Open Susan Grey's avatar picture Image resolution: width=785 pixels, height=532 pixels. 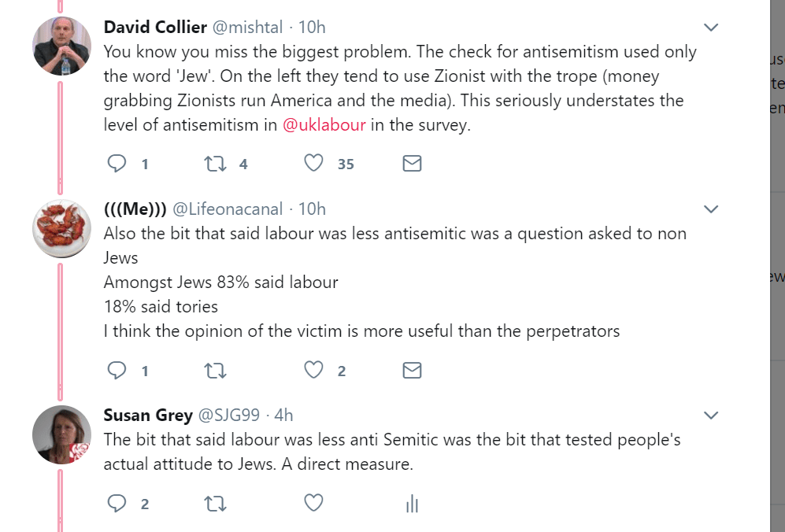point(61,434)
